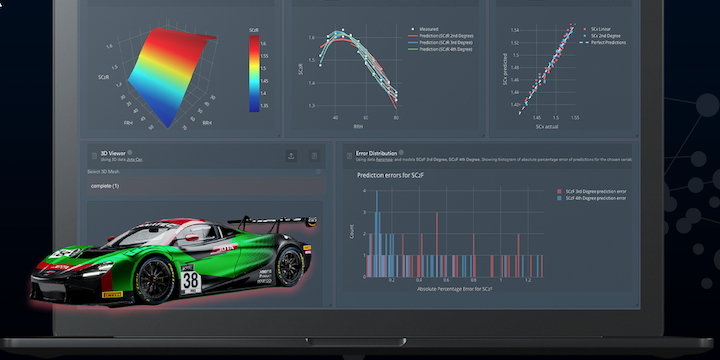
Task: Click the help icon next to Select 3D Mesh
Action: coord(318,172)
